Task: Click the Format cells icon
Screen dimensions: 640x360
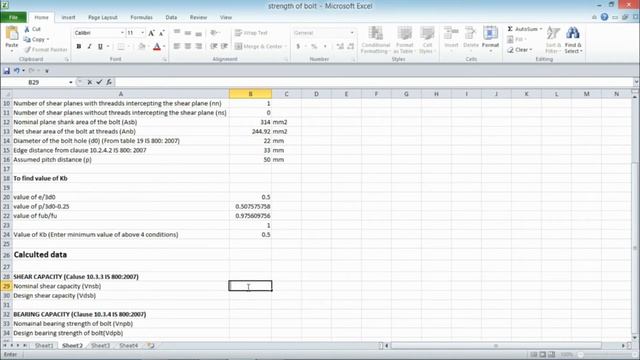Action: point(490,34)
